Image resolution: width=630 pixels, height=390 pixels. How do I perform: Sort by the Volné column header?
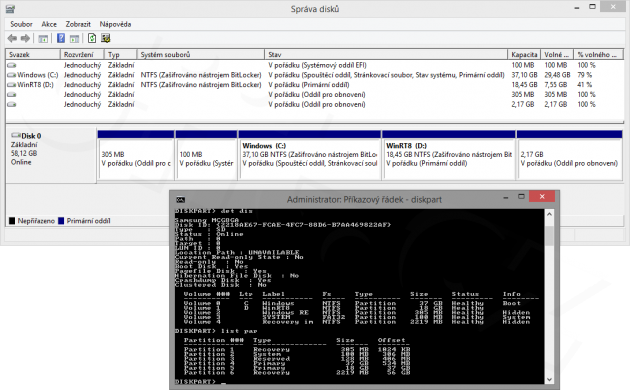(x=557, y=55)
